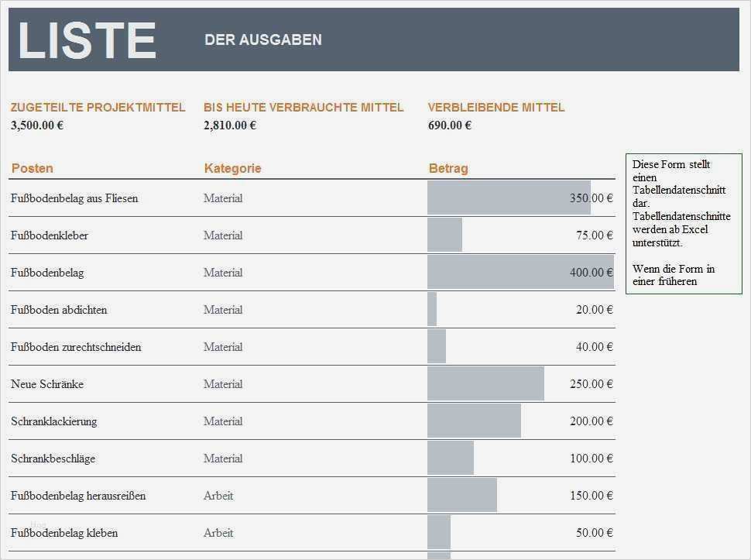
Task: Select the Fußboden abdichten item cell
Action: coord(59,310)
